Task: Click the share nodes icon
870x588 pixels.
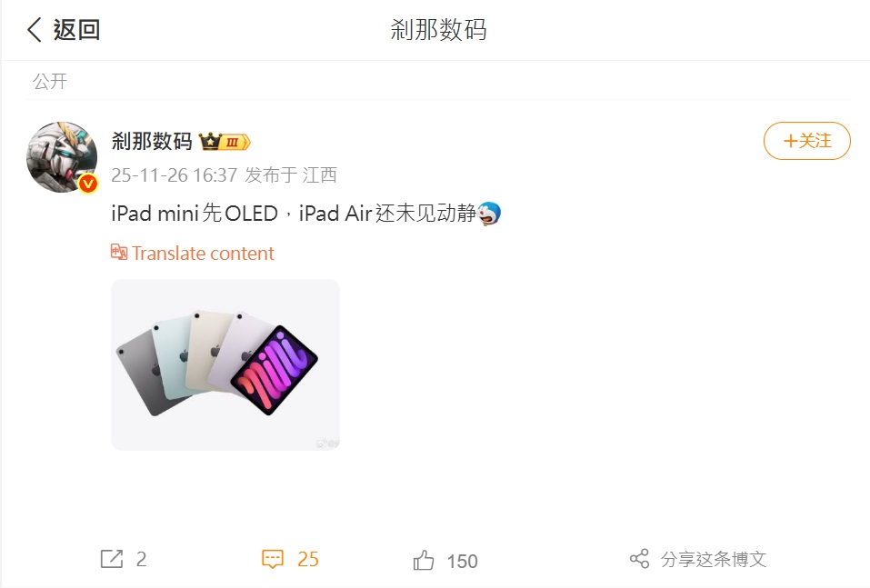Action: (x=639, y=559)
